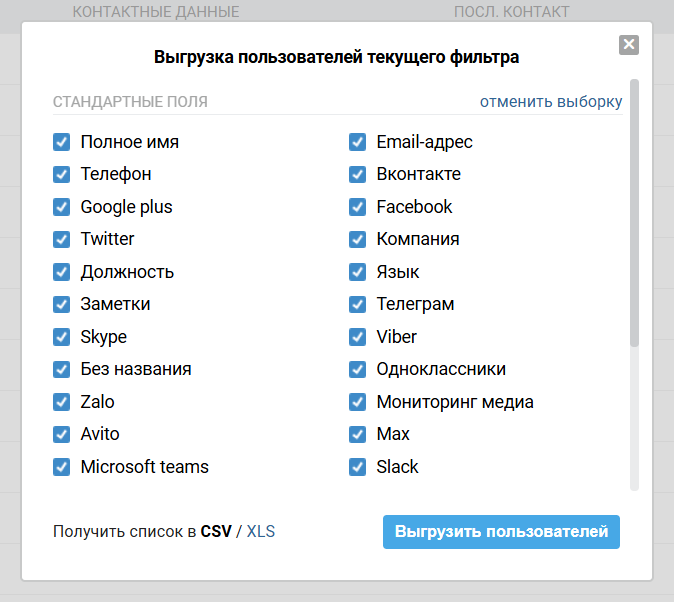
Task: Disable the Телеграм checkbox
Action: (358, 304)
